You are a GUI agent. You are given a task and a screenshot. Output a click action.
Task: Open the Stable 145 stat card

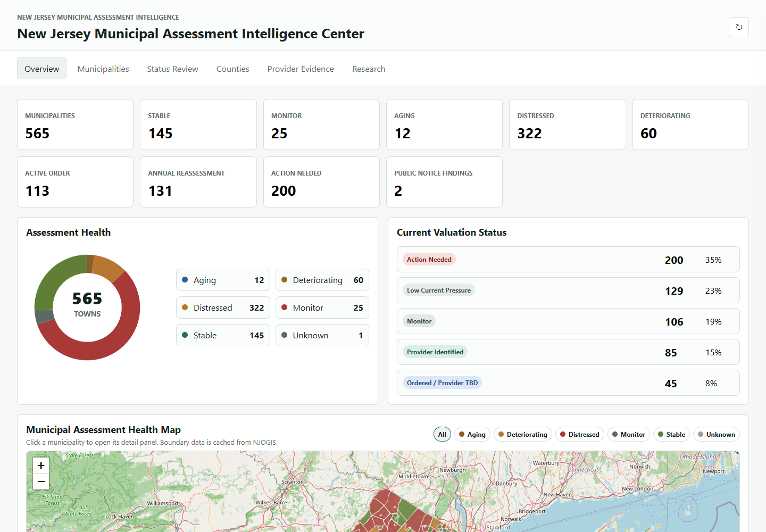(198, 124)
